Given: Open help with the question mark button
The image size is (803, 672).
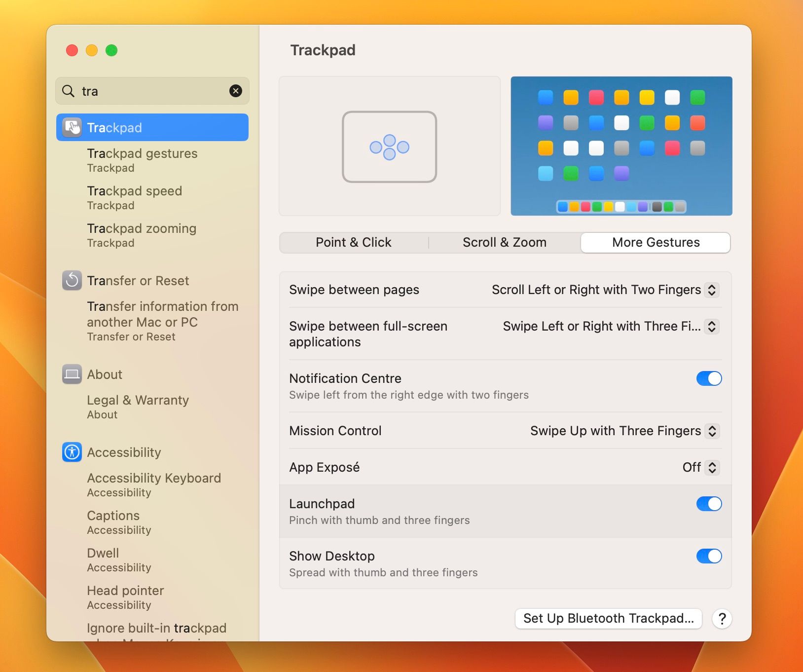Looking at the screenshot, I should [722, 618].
